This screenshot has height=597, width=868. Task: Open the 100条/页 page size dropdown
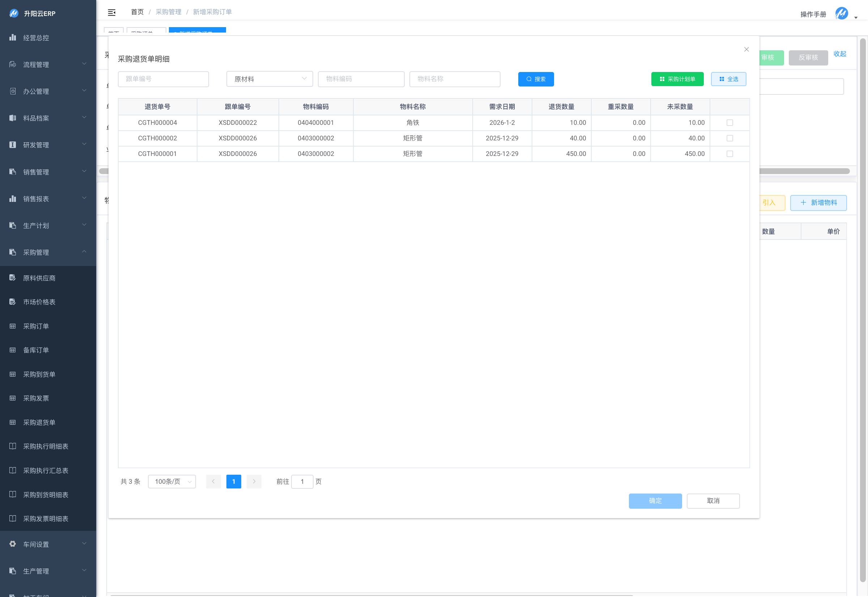pyautogui.click(x=172, y=482)
